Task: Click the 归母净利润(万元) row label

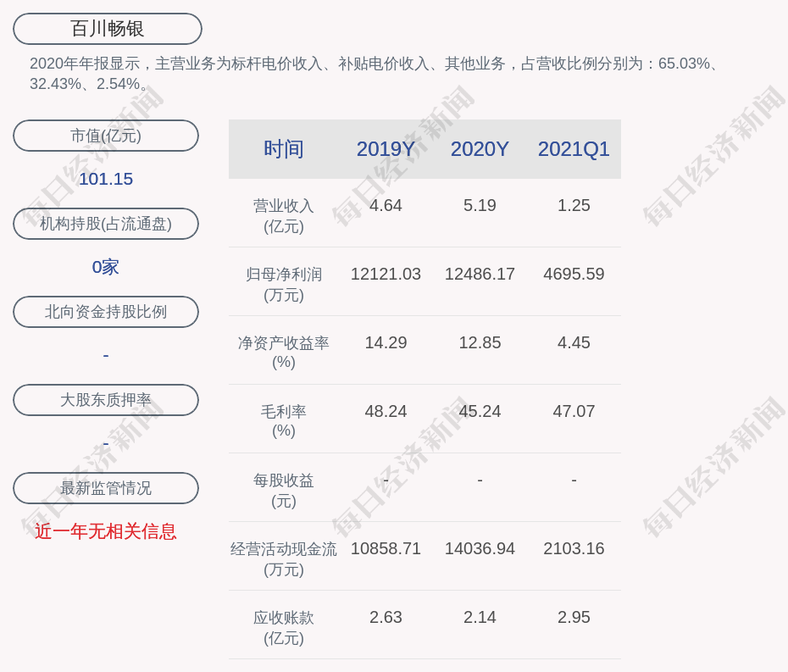Action: [x=284, y=285]
